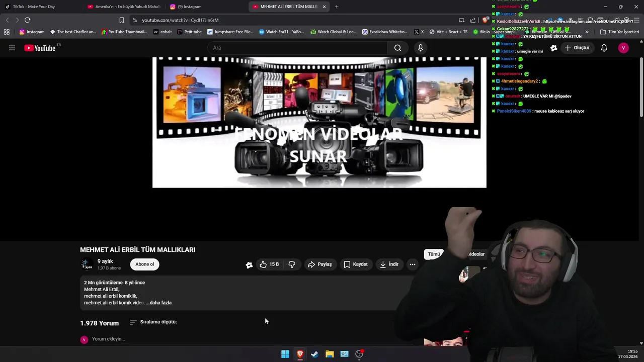Image resolution: width=644 pixels, height=362 pixels.
Task: Open a new browser tab
Action: 337,7
